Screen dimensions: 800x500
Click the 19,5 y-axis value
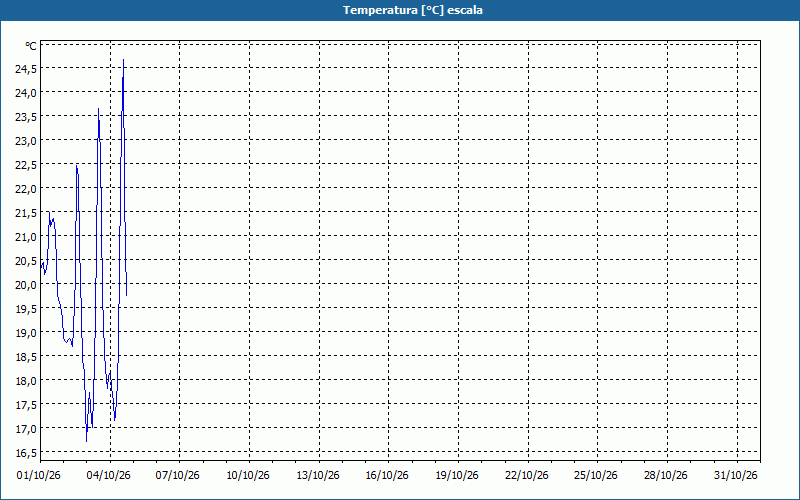pos(26,309)
